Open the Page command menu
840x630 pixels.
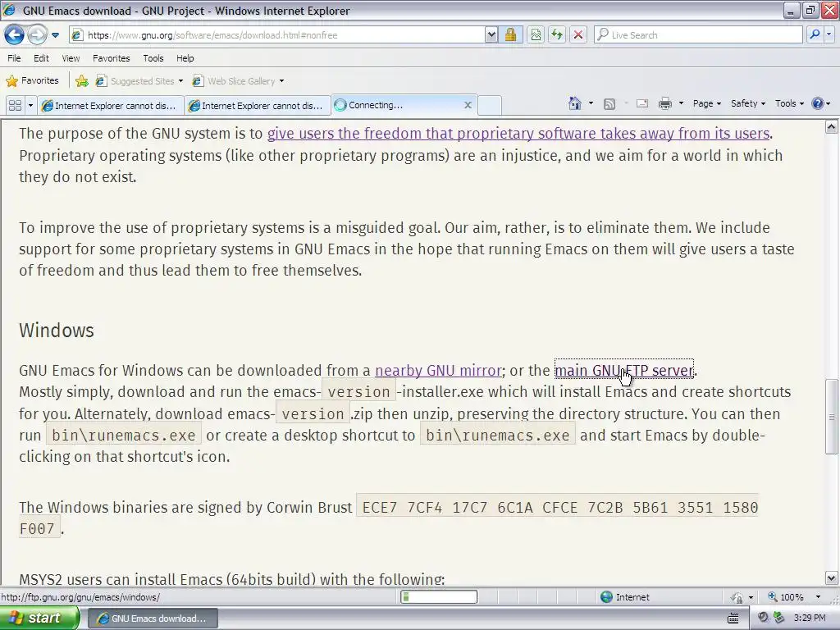[x=706, y=103]
